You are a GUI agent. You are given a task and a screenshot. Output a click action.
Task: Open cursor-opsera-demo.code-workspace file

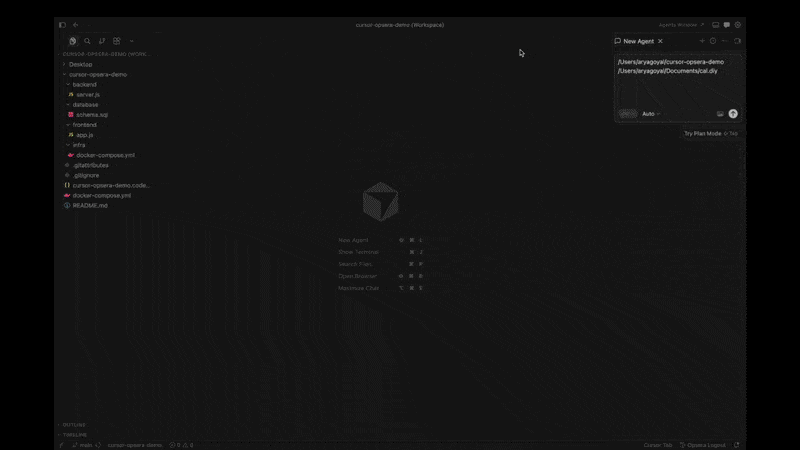coord(111,185)
